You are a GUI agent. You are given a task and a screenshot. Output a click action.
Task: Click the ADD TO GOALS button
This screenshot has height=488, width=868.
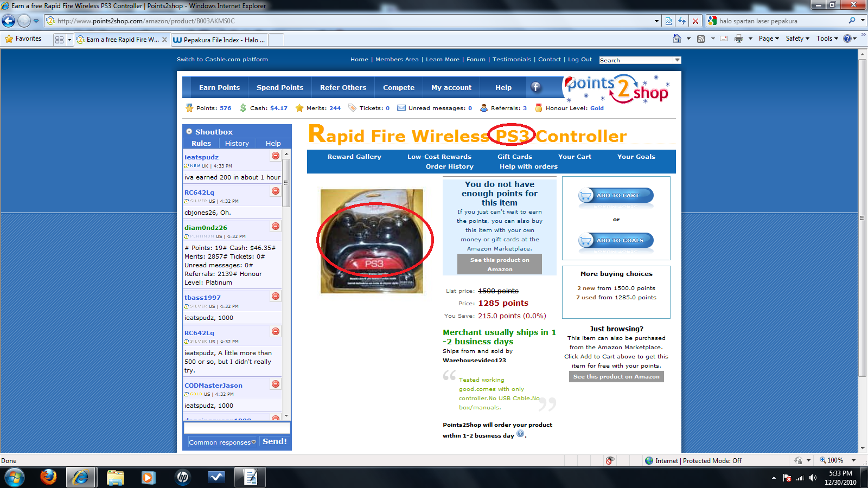(x=616, y=240)
